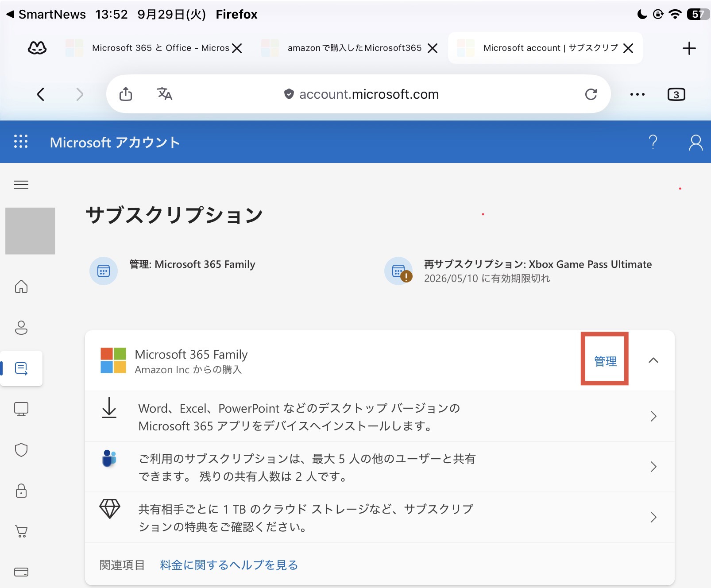Expand the install desktop apps row

coord(380,416)
